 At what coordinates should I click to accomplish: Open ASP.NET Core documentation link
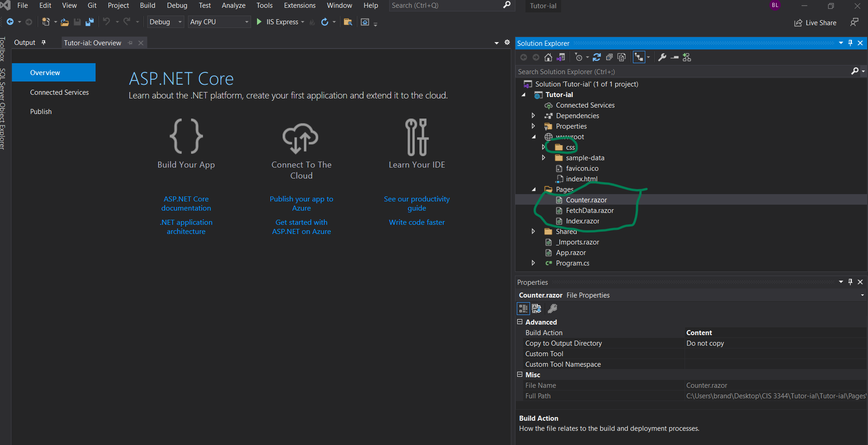[186, 204]
